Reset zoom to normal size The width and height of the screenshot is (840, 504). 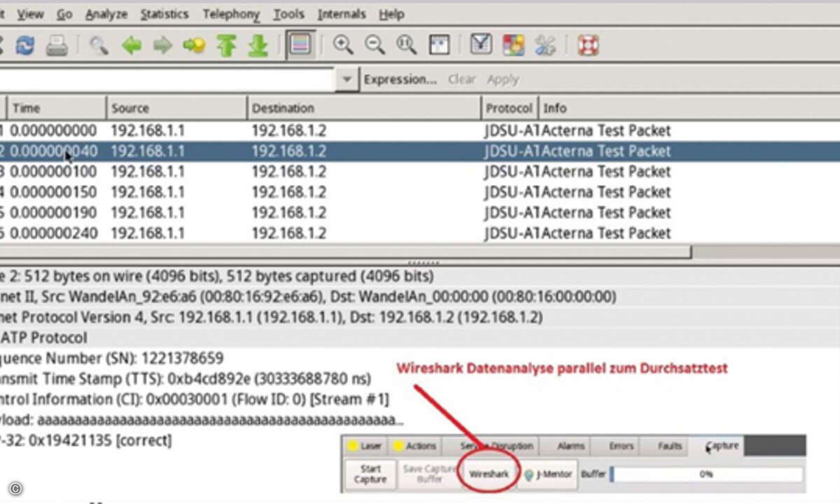click(x=407, y=46)
